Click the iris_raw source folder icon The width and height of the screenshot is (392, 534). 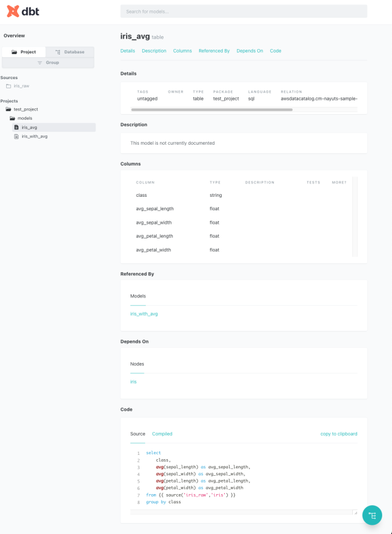pyautogui.click(x=9, y=86)
